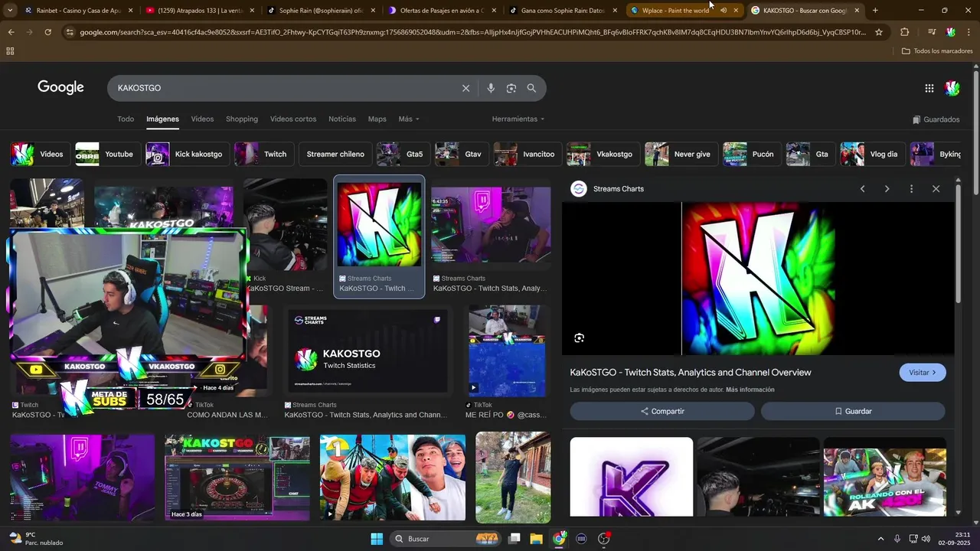
Task: Go back to previous page
Action: tap(11, 32)
